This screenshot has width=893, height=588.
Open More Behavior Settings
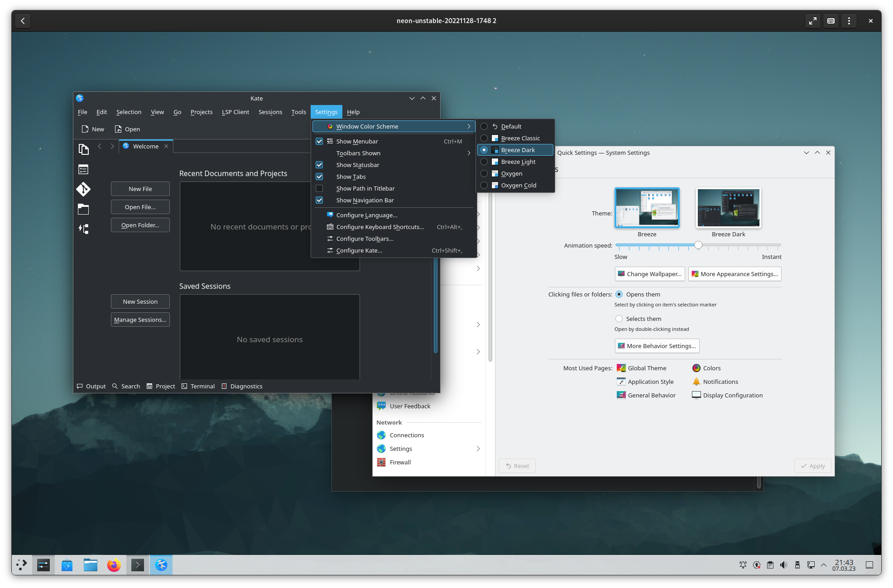point(657,346)
